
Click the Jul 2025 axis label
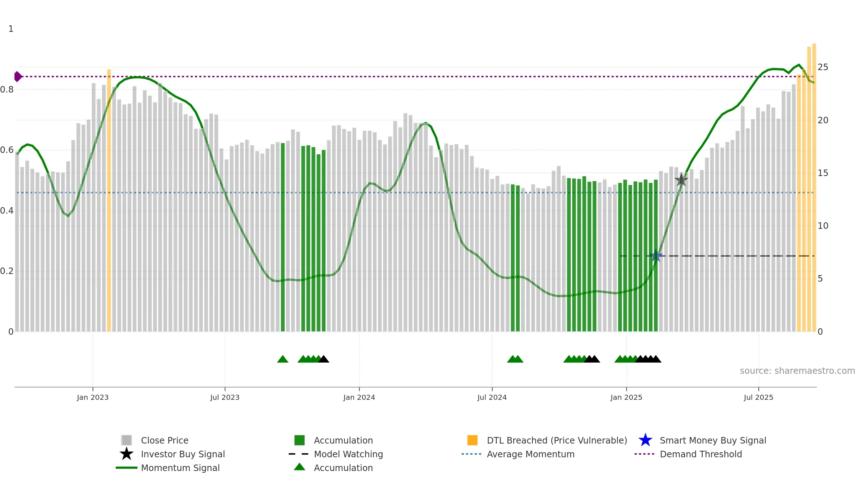point(758,397)
